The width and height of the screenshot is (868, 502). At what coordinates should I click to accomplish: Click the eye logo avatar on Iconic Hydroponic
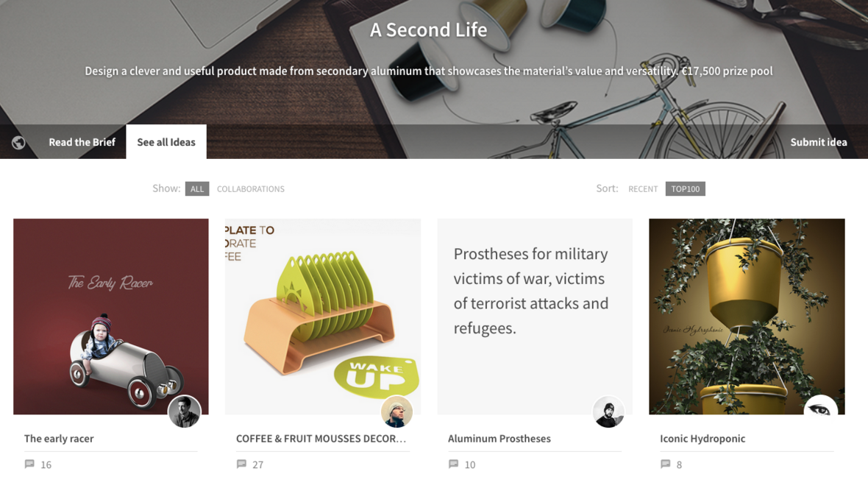click(820, 407)
